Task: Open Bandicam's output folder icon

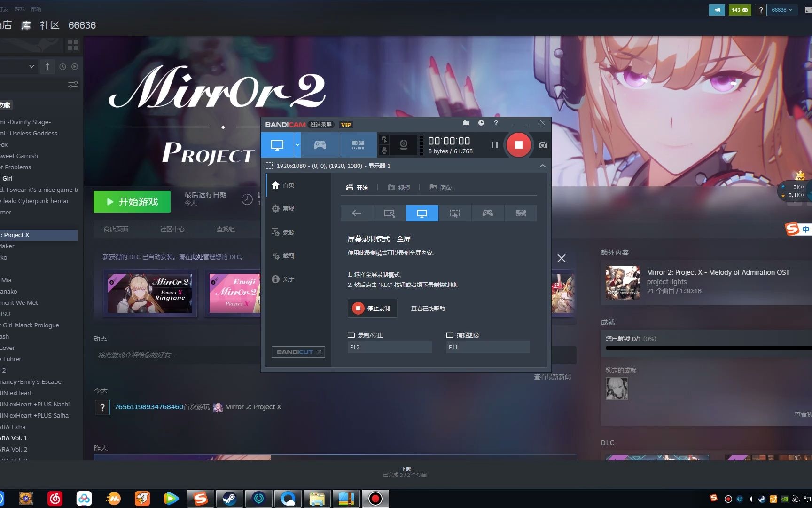Action: pos(466,123)
